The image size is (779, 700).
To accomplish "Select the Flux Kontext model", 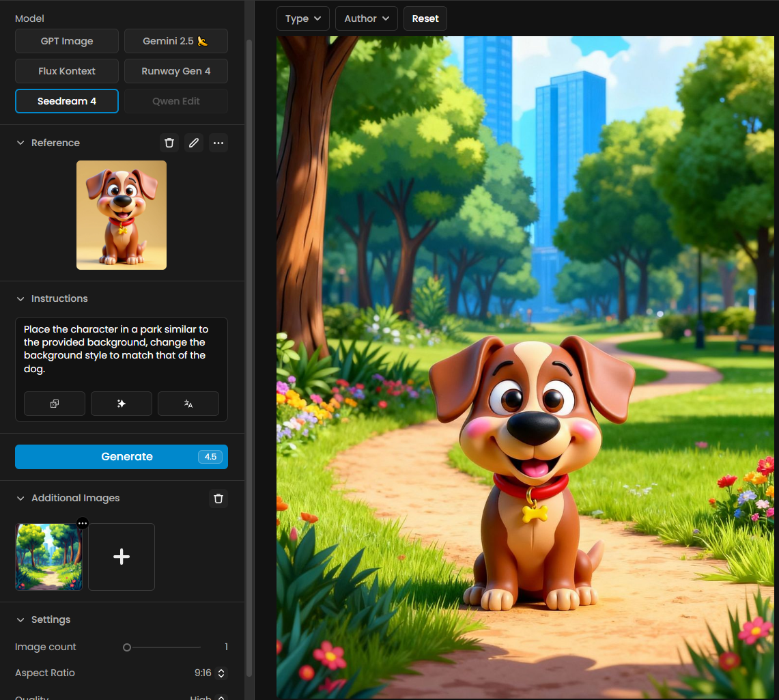I will [x=67, y=71].
